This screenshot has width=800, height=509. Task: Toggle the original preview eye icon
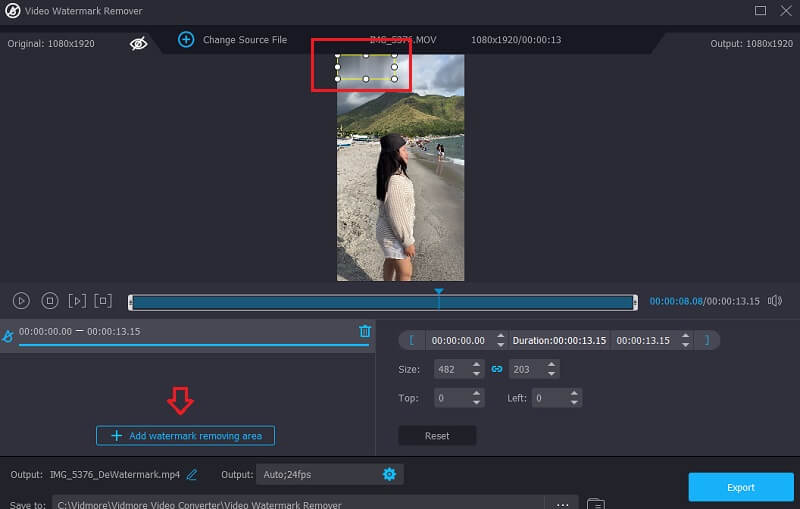click(139, 43)
